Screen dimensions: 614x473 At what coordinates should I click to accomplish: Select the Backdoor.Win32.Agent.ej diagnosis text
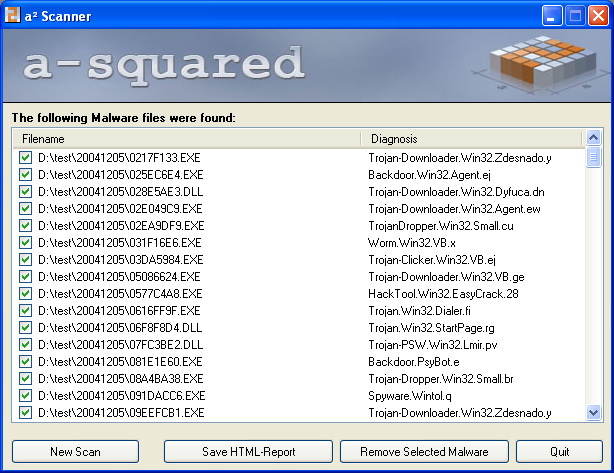pos(429,175)
